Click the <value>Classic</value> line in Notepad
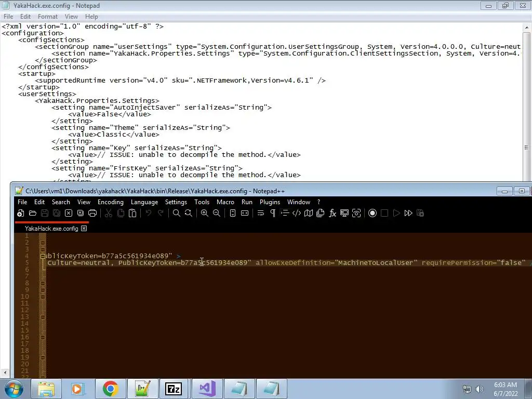Image resolution: width=532 pixels, height=399 pixels. [114, 135]
